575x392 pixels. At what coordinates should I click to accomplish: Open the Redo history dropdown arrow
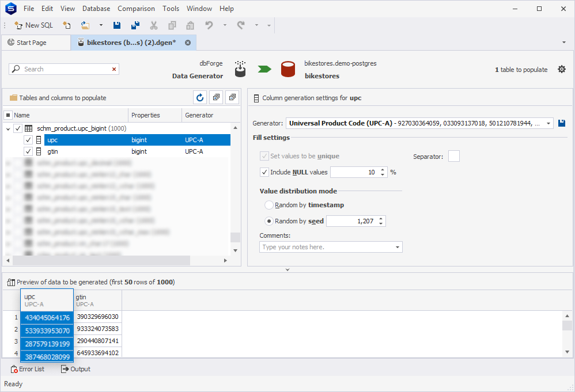click(257, 25)
